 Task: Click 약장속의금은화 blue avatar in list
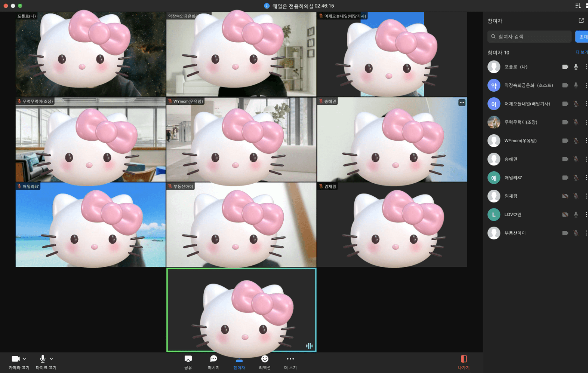pos(494,85)
